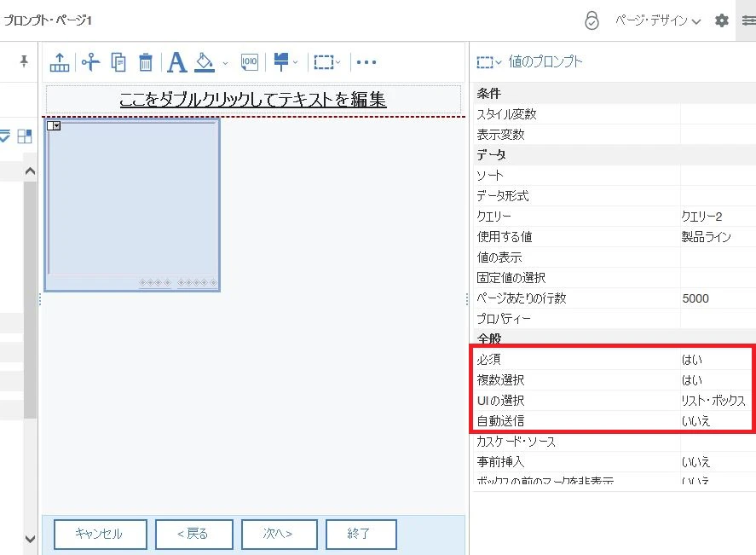756x555 pixels.
Task: Click the 自動送信 property row
Action: (614, 421)
